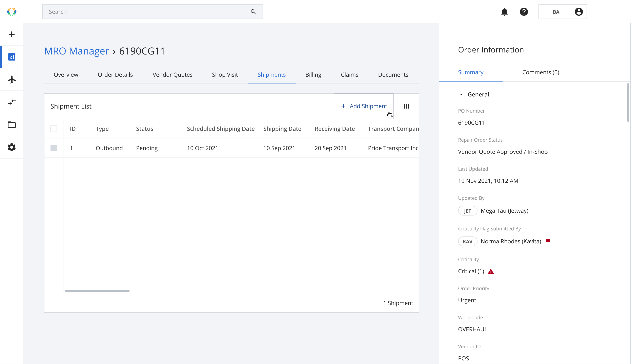Screen dimensions: 631x364
Task: Open the Shop Visit tab
Action: point(225,74)
